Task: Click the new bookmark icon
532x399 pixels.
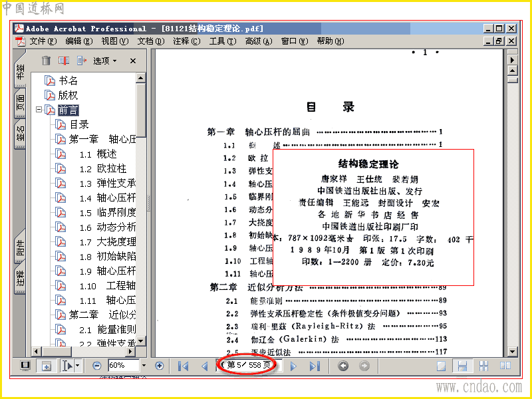Action: click(63, 61)
